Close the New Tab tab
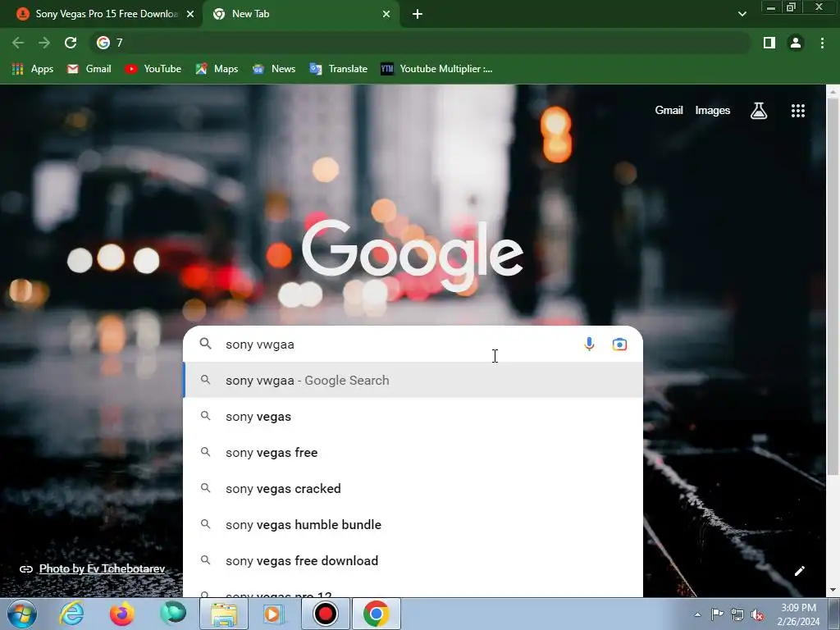 point(386,14)
